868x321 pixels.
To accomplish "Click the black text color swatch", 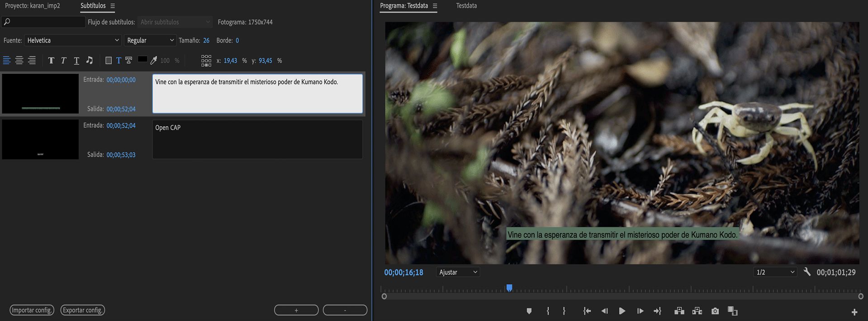I will click(142, 59).
